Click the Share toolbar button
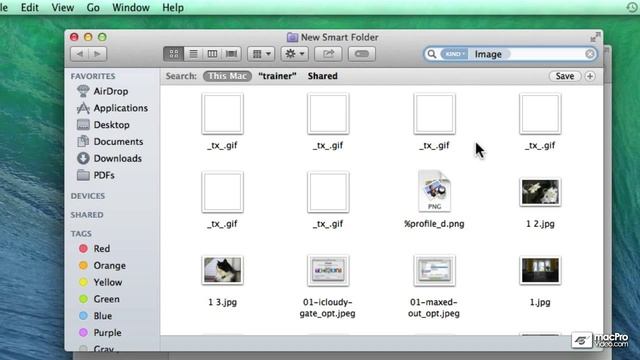Viewport: 640px width, 360px height. coord(328,54)
